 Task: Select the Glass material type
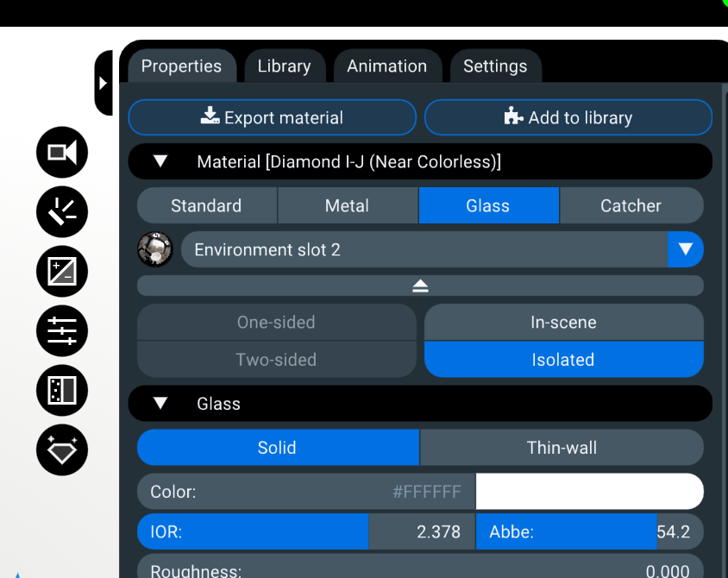click(489, 205)
